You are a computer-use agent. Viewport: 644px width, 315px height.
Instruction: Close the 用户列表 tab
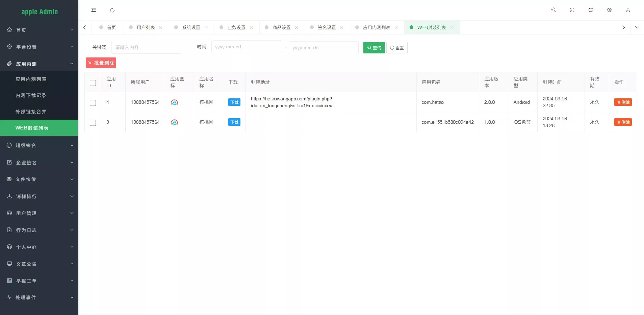(161, 28)
